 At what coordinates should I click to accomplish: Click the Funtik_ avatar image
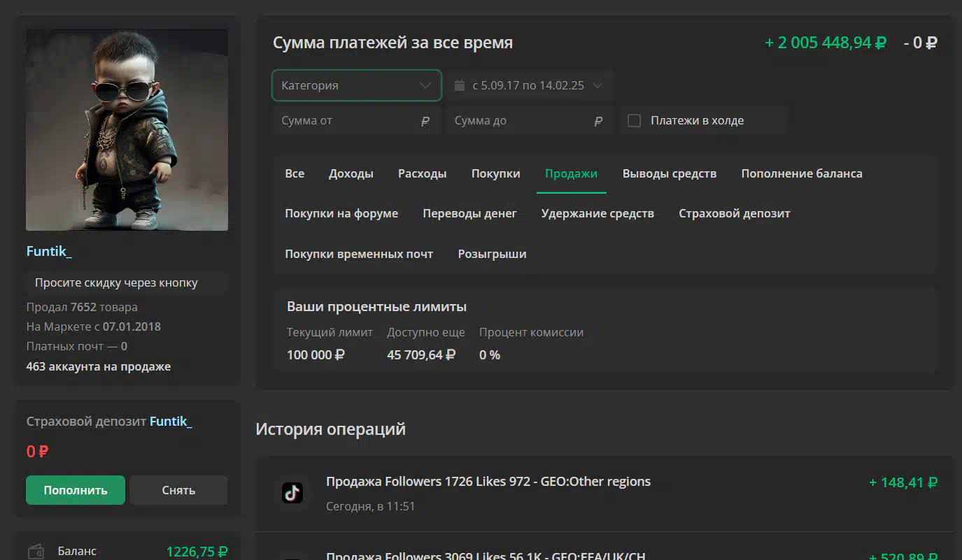[x=127, y=129]
